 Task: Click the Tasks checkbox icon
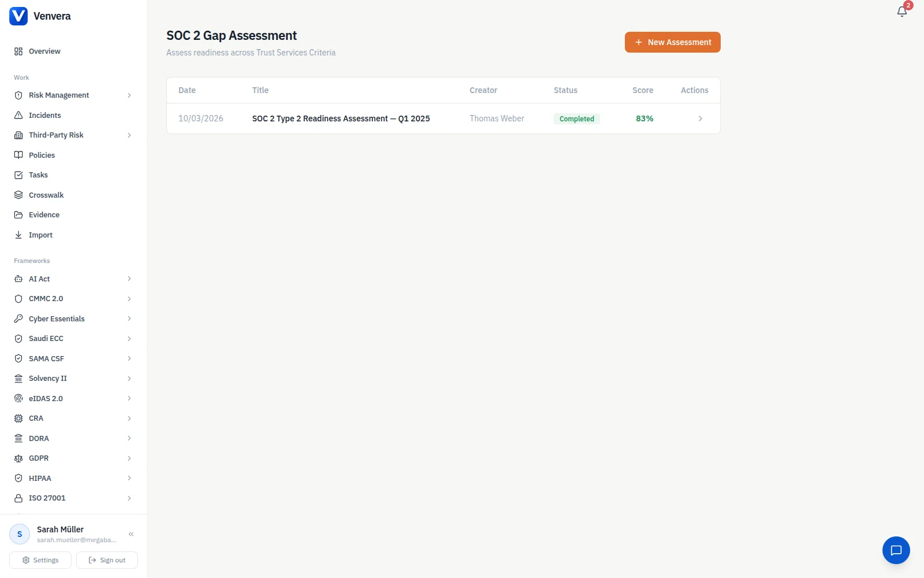pyautogui.click(x=18, y=175)
